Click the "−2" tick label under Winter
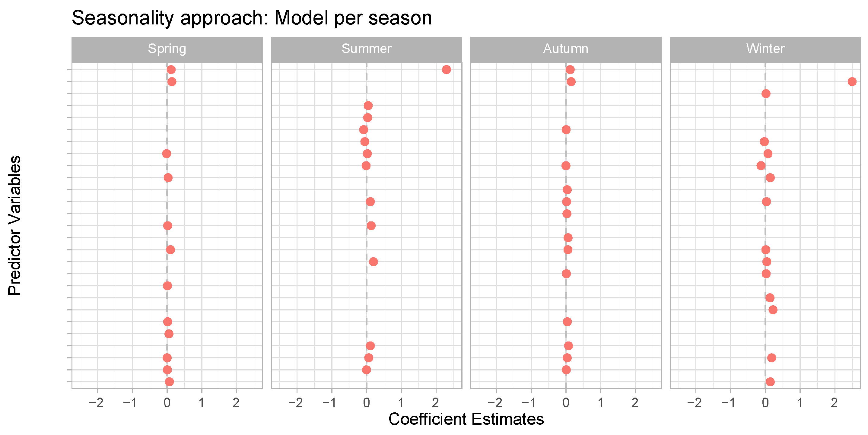This screenshot has height=435, width=868. pyautogui.click(x=695, y=403)
